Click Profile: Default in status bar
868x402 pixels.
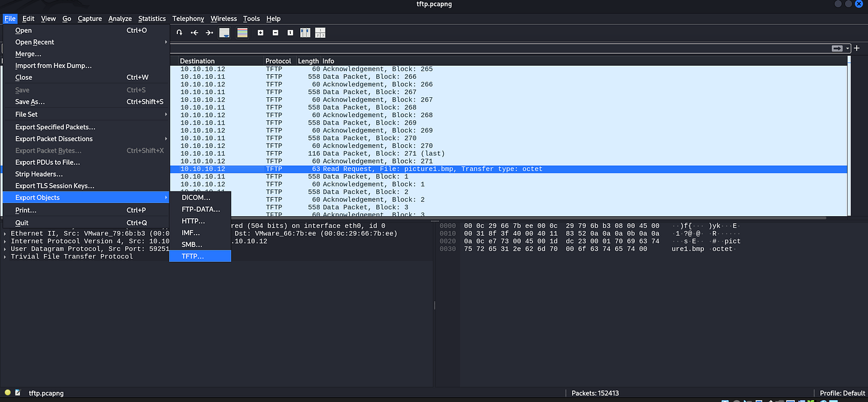842,393
